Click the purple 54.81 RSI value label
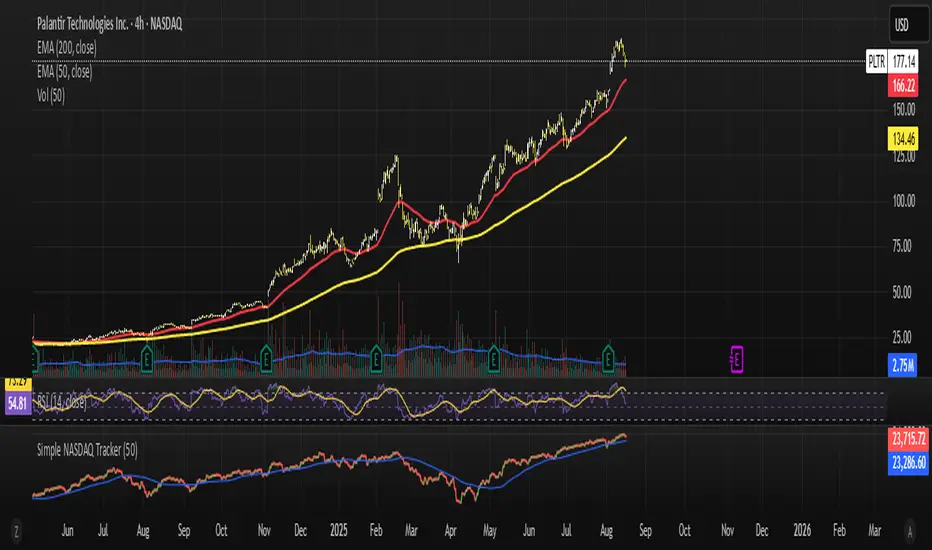Image resolution: width=932 pixels, height=550 pixels. click(17, 404)
